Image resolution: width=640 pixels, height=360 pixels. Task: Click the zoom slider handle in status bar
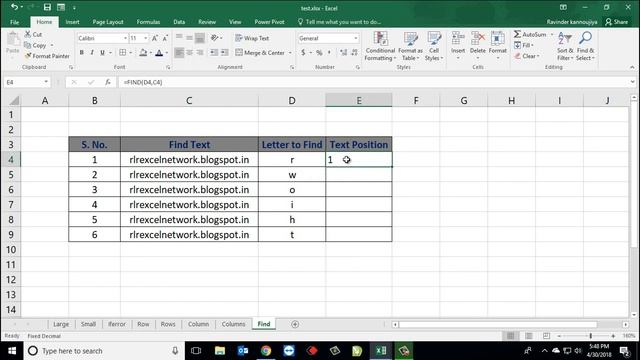click(591, 336)
